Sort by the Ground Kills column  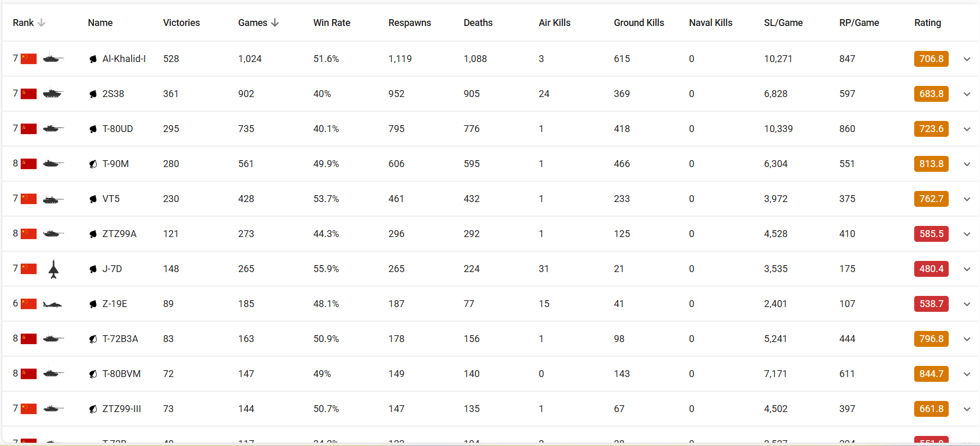(x=639, y=23)
